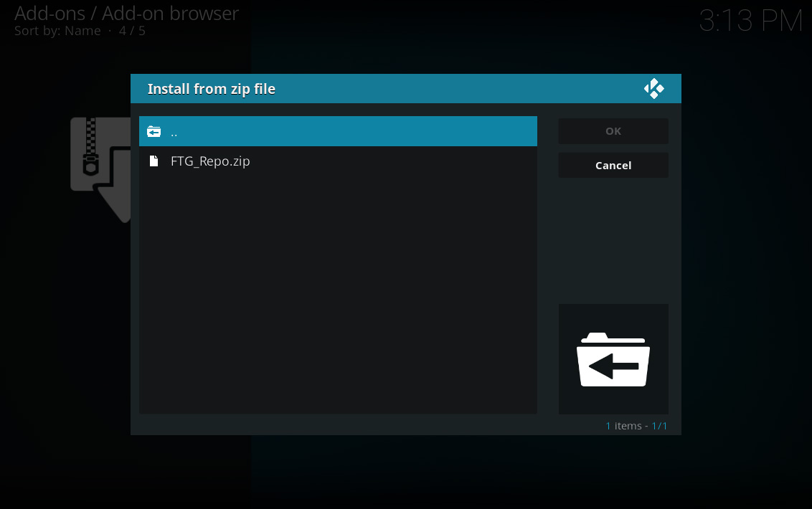Click the '4 / 5' position indicator
This screenshot has width=812, height=509.
click(x=132, y=31)
